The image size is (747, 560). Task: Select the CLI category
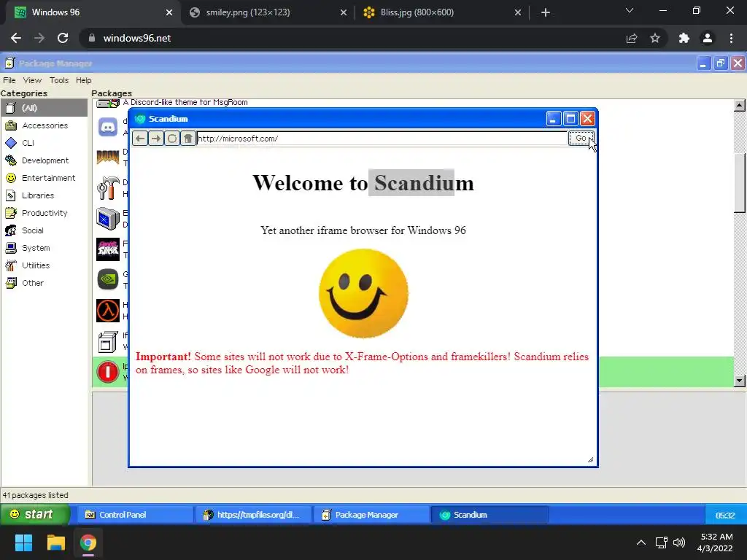tap(44, 143)
